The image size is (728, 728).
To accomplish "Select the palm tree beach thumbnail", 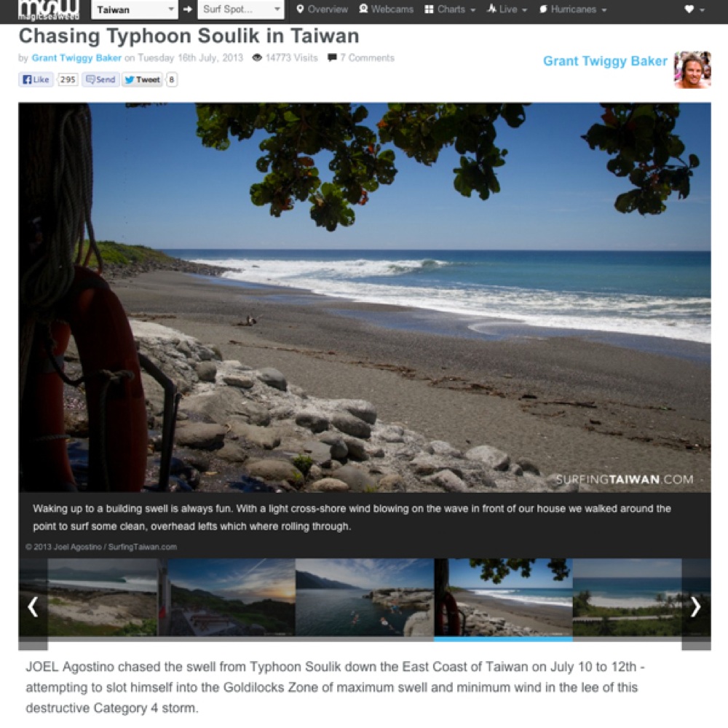I will point(628,597).
